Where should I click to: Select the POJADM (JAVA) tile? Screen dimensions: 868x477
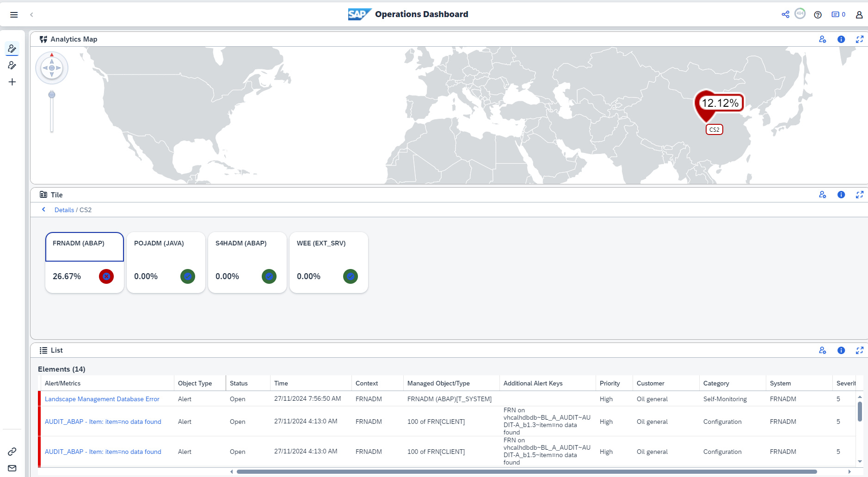166,263
